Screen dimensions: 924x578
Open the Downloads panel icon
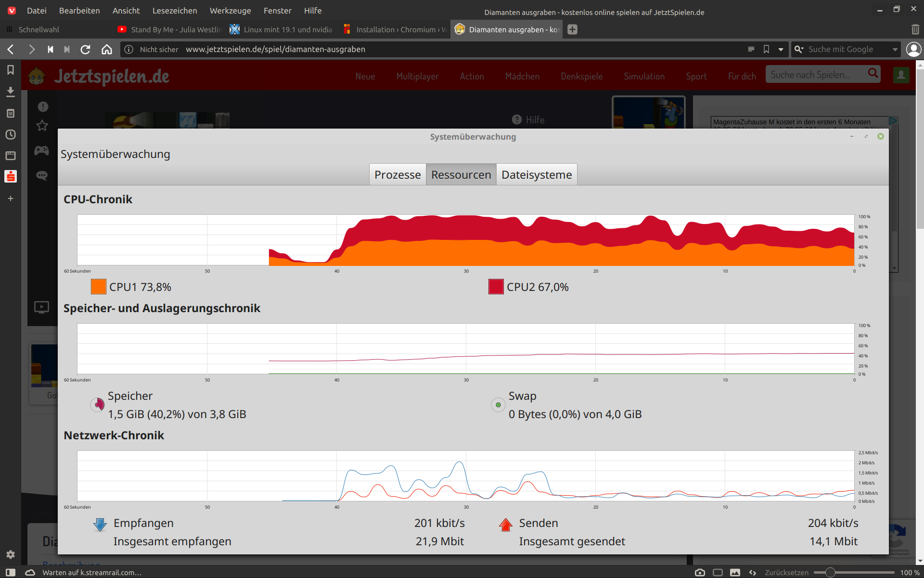(10, 92)
